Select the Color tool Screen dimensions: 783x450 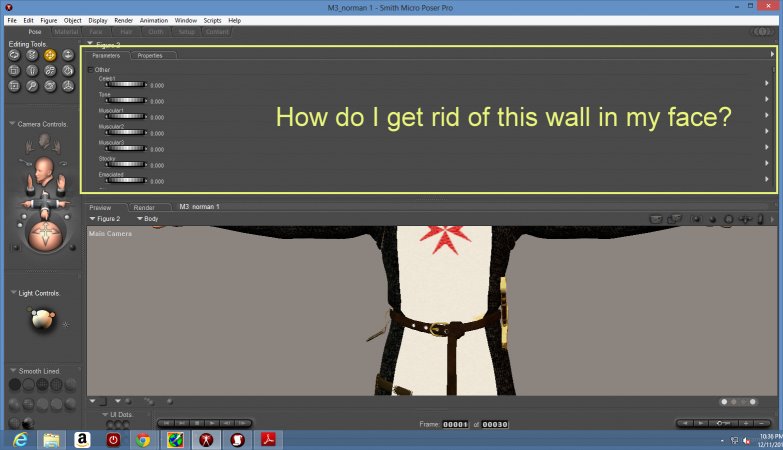pyautogui.click(x=68, y=70)
